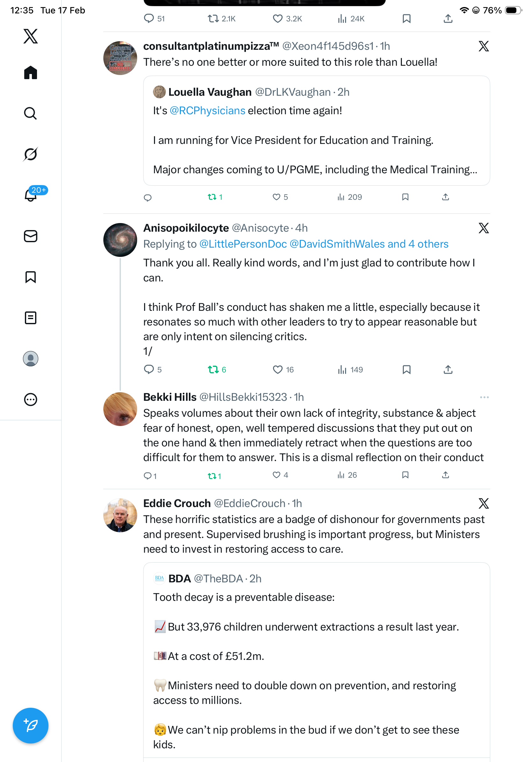Open the Messages envelope icon
The image size is (532, 762).
pos(31,236)
